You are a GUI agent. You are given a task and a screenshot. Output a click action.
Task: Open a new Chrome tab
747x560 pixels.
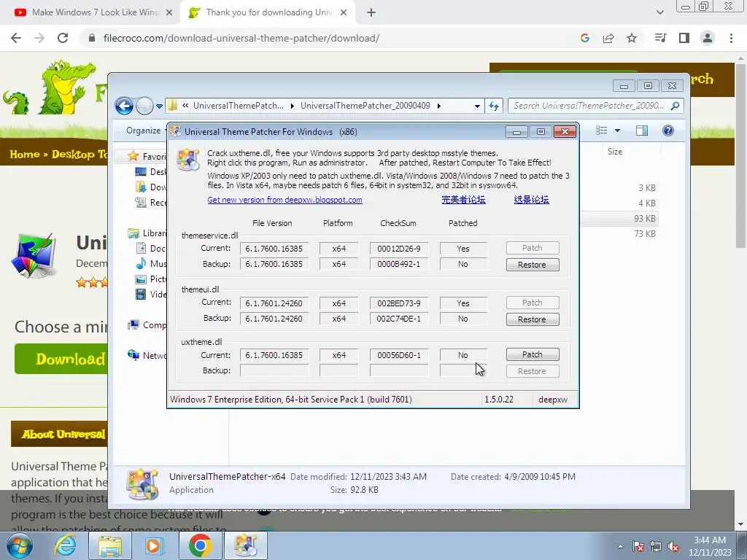coord(371,13)
